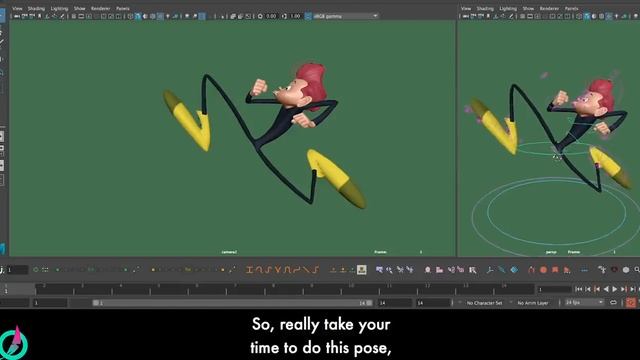Open the sRGB gamma view transform dropdown
The image size is (640, 360).
pyautogui.click(x=345, y=16)
